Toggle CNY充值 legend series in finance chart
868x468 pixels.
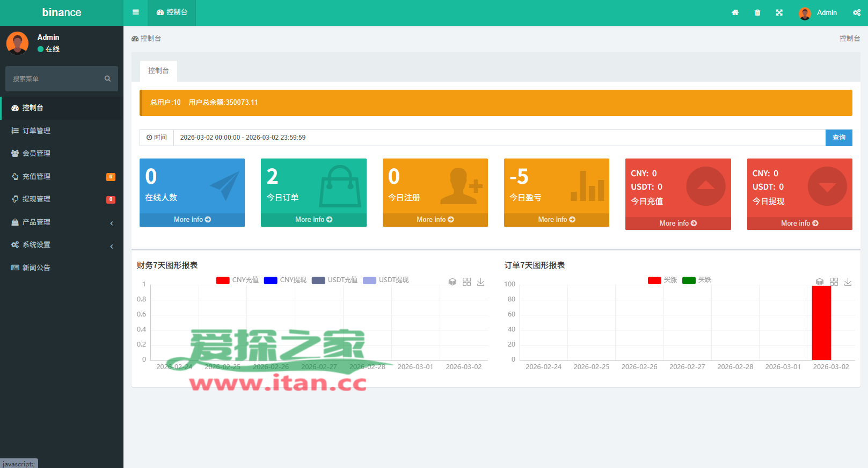(x=237, y=280)
